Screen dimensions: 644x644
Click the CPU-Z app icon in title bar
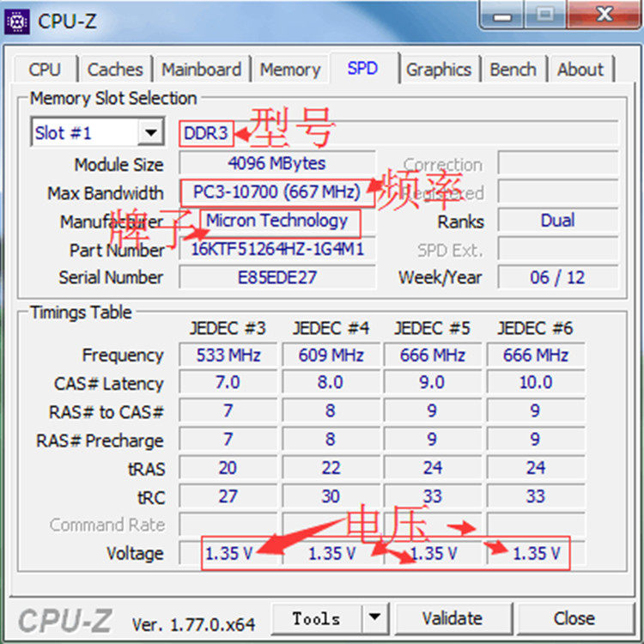pyautogui.click(x=17, y=21)
